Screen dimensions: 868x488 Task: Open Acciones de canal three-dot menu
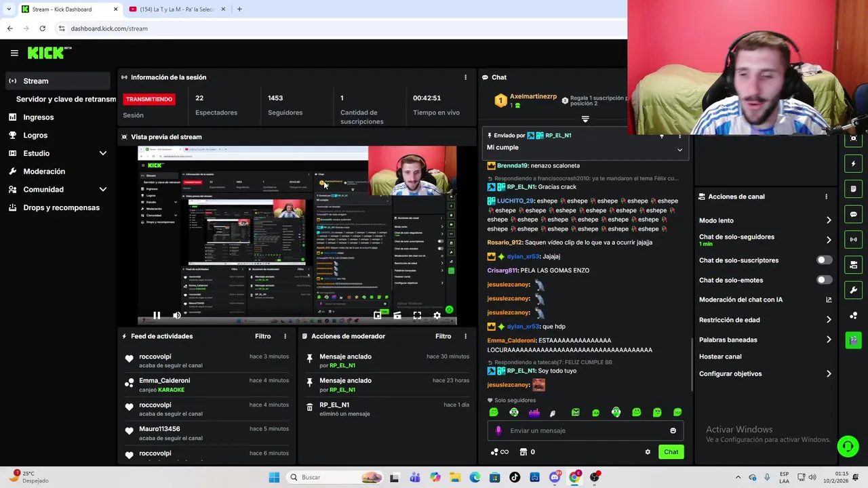826,197
